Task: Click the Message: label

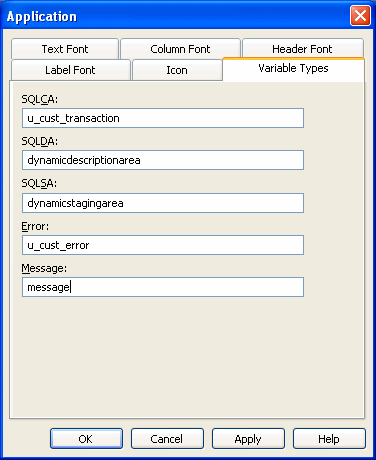Action: 44,268
